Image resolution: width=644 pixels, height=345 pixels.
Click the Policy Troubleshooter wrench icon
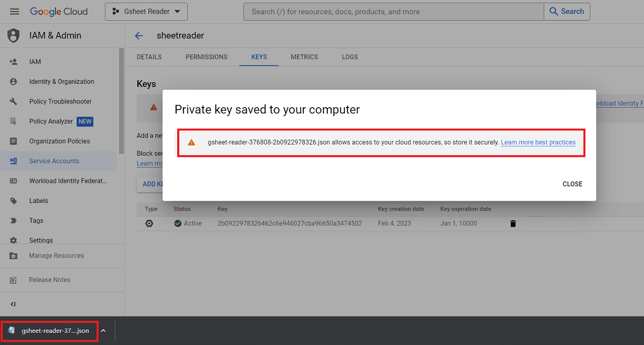[14, 102]
